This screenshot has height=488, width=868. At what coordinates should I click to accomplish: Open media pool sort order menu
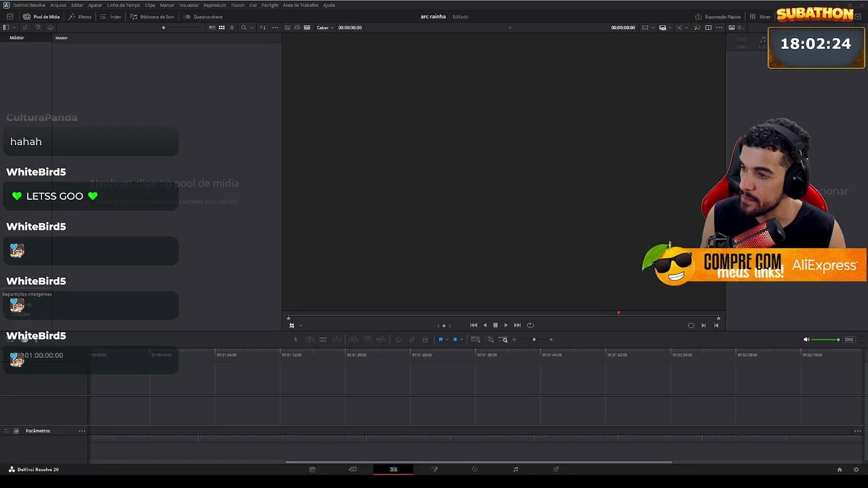(263, 28)
